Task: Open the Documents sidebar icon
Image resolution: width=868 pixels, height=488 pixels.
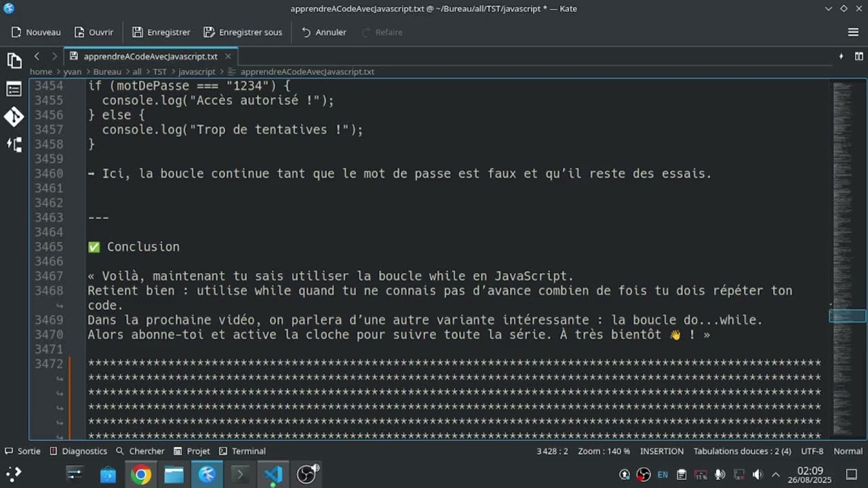Action: (x=14, y=61)
